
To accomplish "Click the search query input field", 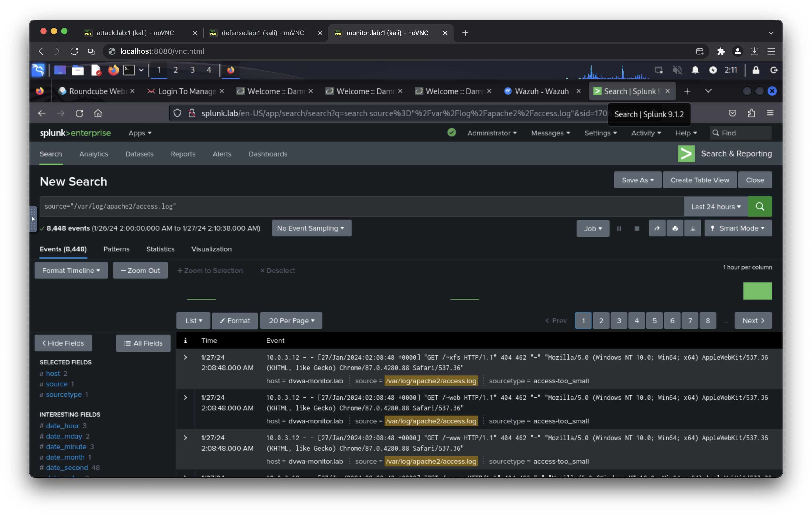I will (x=361, y=206).
